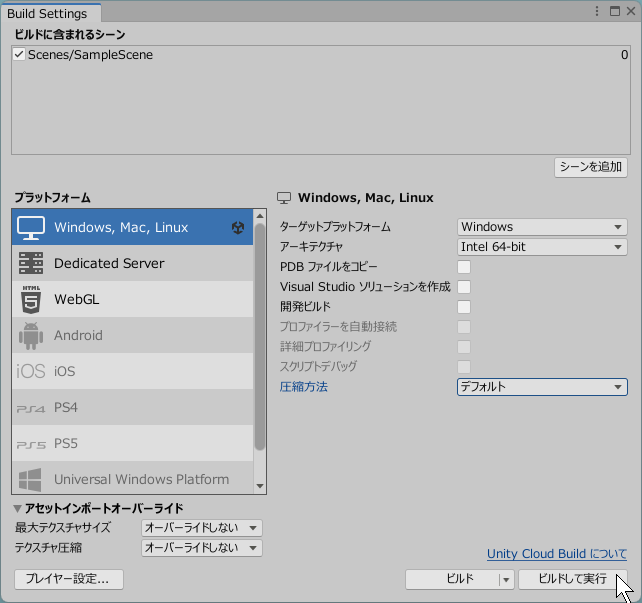Click the Unity logo on active platform row
The image size is (642, 603).
238,228
